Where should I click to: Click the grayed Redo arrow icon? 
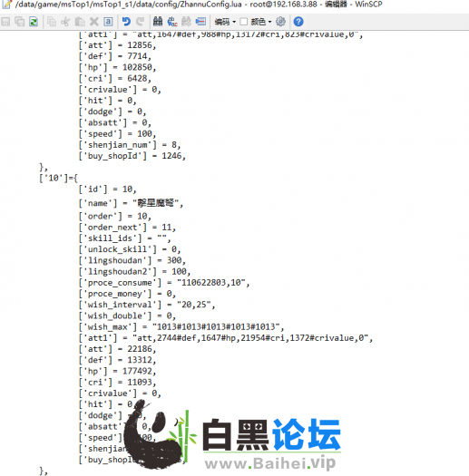pyautogui.click(x=140, y=22)
